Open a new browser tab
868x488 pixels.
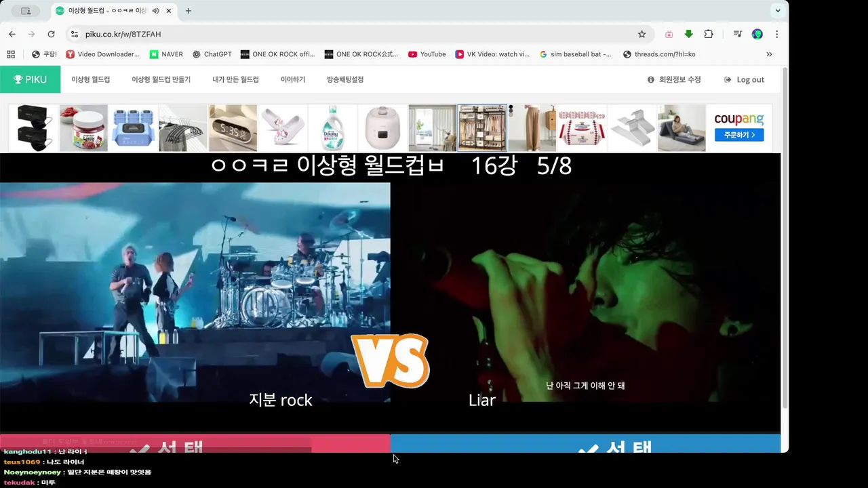(189, 11)
